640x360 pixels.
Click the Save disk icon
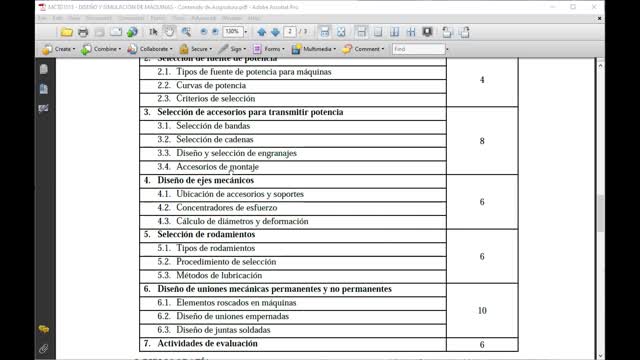coord(99,32)
